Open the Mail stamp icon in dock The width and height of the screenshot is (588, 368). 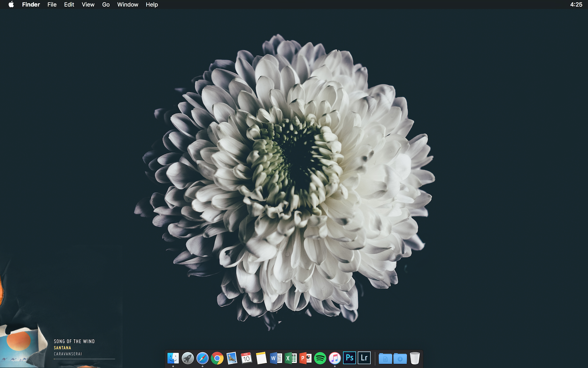point(232,358)
